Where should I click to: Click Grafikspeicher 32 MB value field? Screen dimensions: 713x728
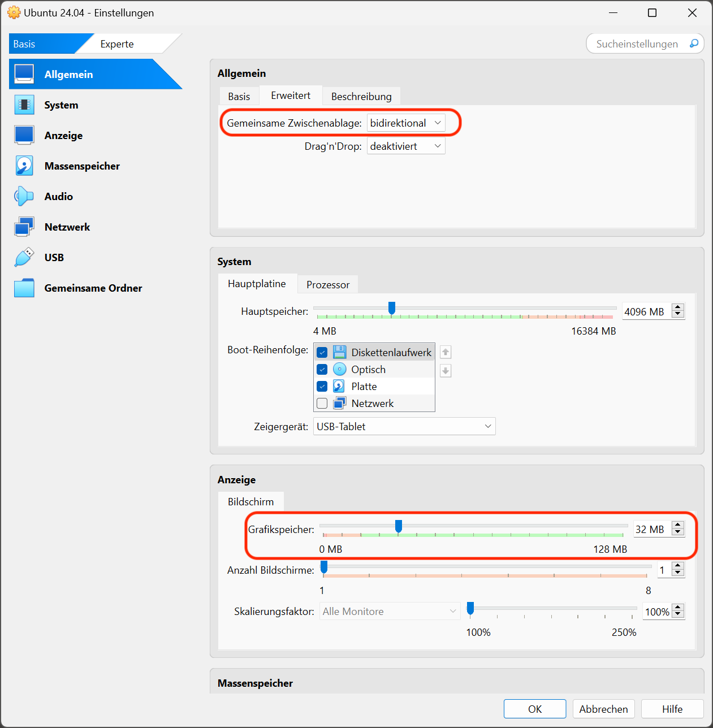(651, 529)
